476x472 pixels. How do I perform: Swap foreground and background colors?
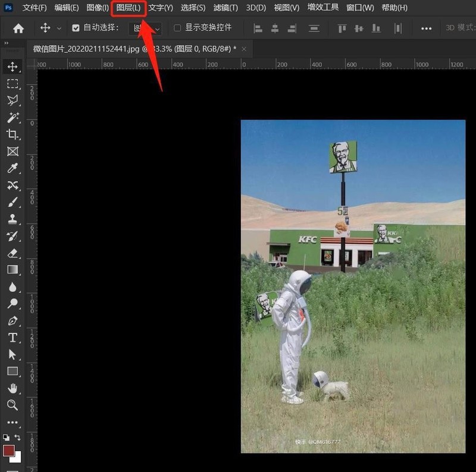pos(18,437)
